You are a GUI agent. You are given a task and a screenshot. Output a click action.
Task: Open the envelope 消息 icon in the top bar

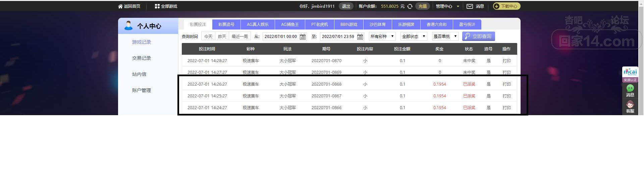click(470, 6)
